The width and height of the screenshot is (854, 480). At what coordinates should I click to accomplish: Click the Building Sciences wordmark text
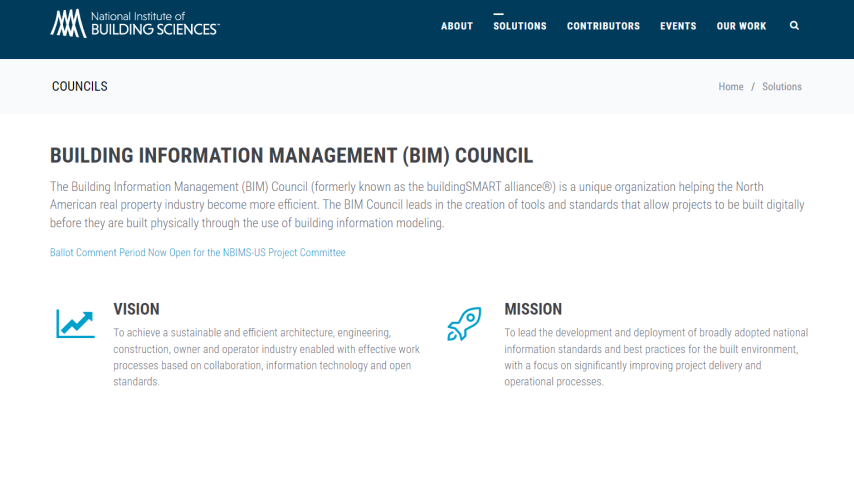[154, 30]
